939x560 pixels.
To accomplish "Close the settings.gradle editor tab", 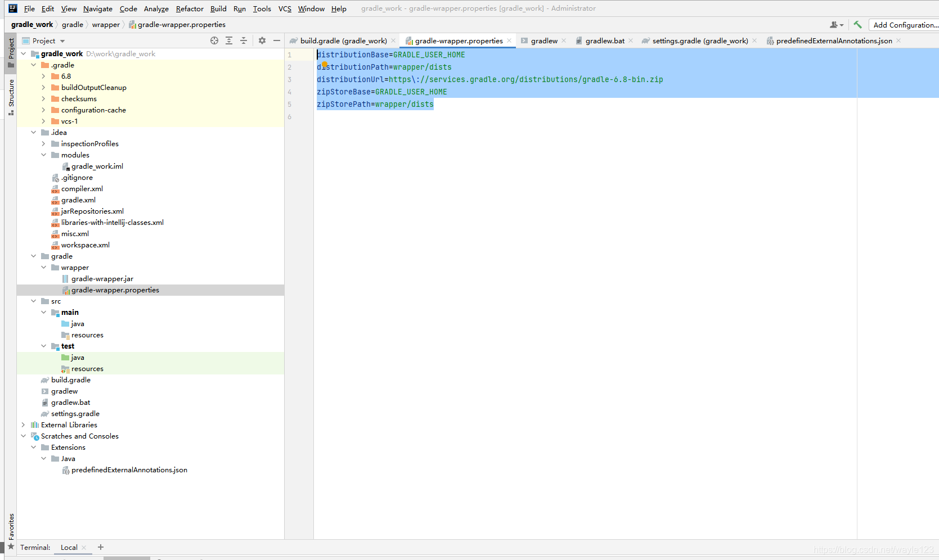I will coord(754,40).
